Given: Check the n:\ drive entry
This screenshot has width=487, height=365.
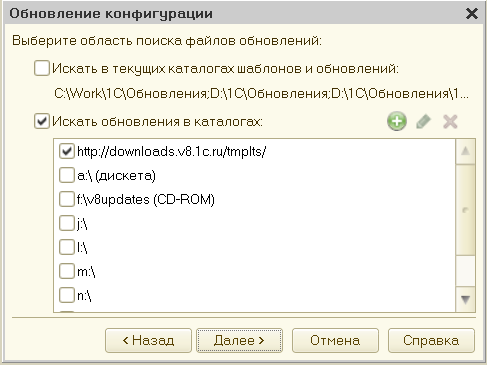Looking at the screenshot, I should [67, 295].
